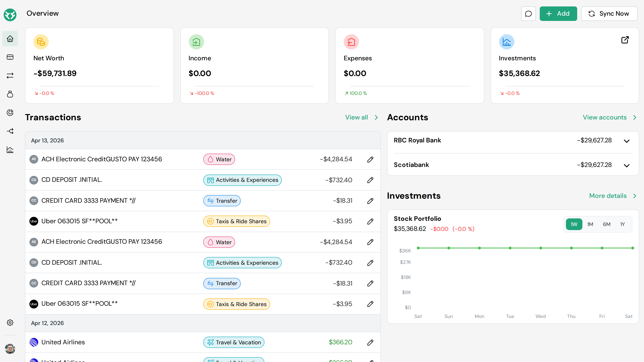The image size is (644, 362).
Task: Click the Stock Portfolio title
Action: tap(417, 219)
